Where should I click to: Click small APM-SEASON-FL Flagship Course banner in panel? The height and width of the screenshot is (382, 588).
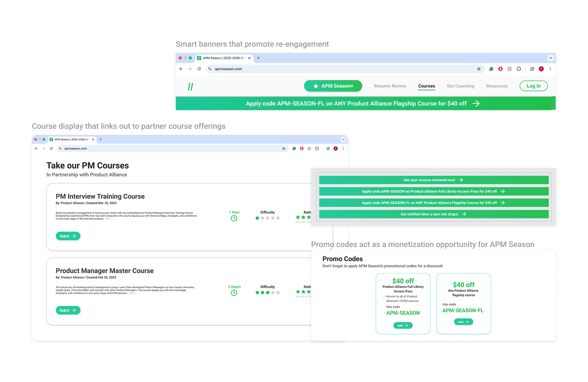[434, 203]
